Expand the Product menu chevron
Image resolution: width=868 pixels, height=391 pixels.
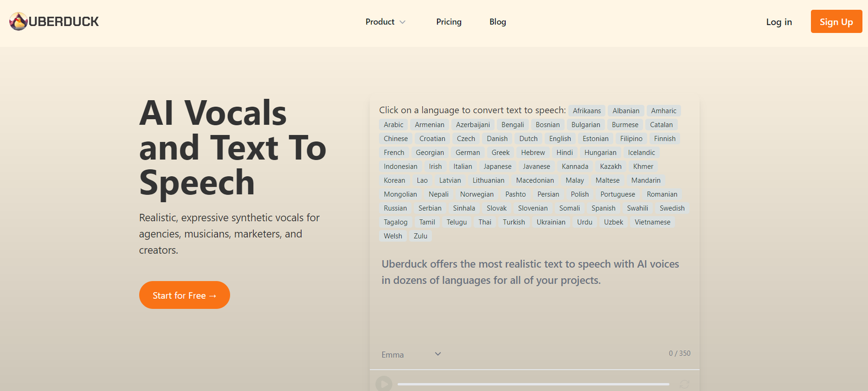click(x=403, y=22)
